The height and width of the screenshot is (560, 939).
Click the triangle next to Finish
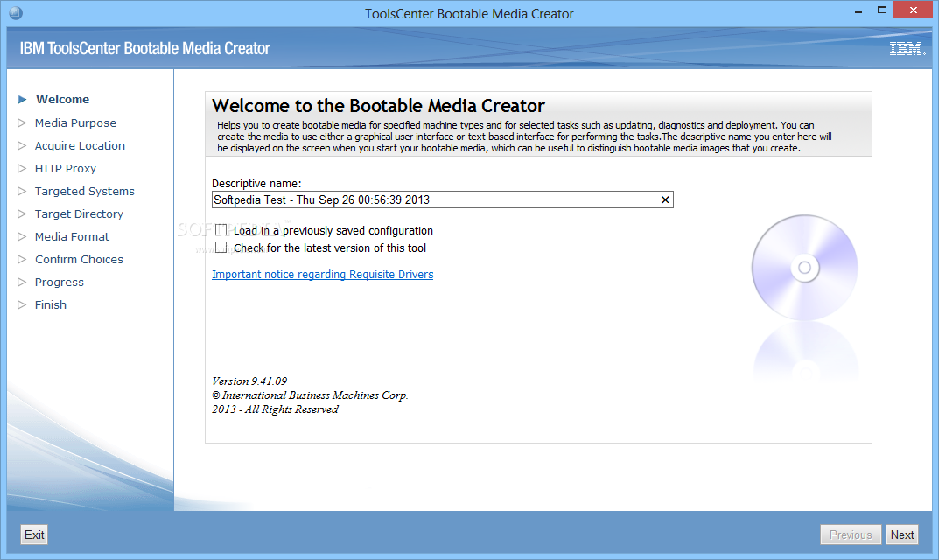22,304
